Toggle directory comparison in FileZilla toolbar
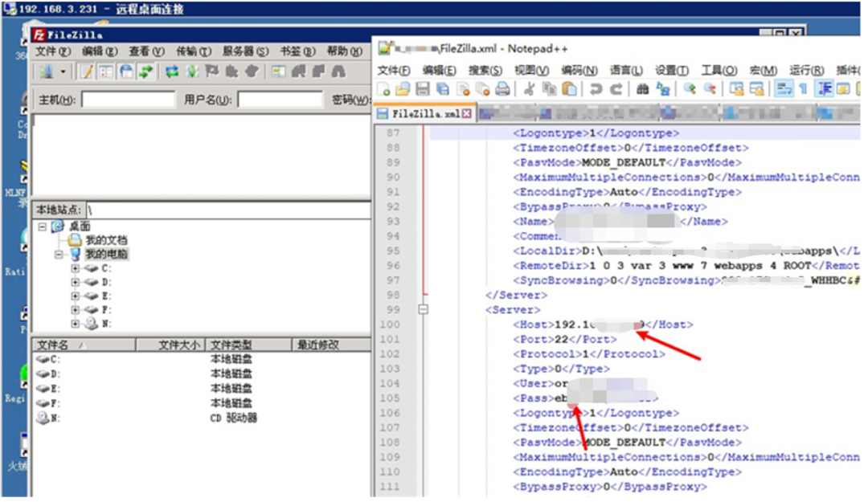The height and width of the screenshot is (502, 868). pos(298,71)
